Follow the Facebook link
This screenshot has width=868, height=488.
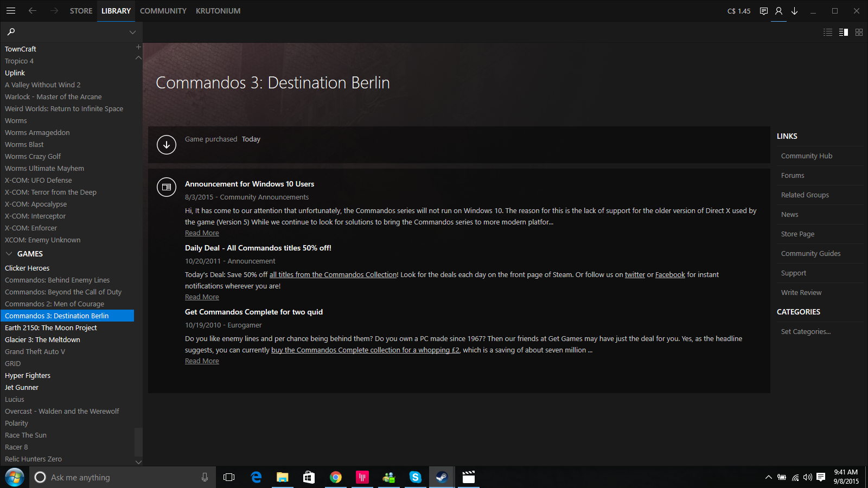670,275
